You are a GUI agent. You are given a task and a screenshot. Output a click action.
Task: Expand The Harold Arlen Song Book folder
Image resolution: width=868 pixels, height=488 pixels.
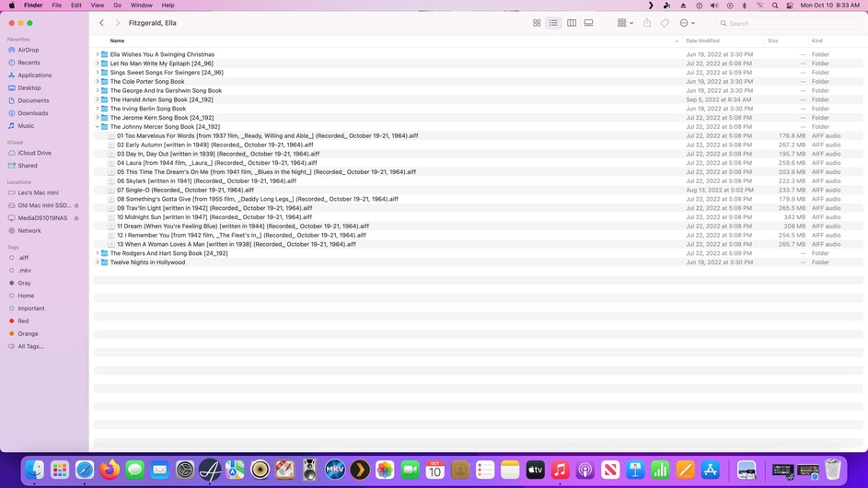tap(98, 99)
